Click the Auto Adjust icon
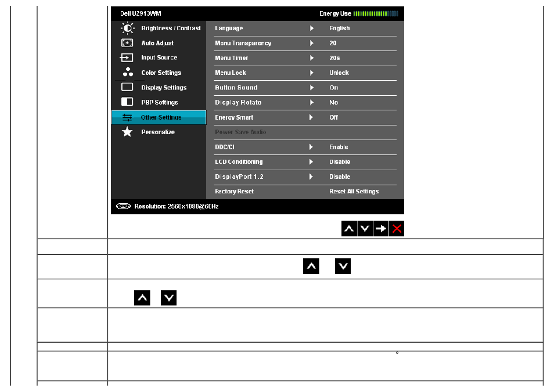 click(127, 43)
